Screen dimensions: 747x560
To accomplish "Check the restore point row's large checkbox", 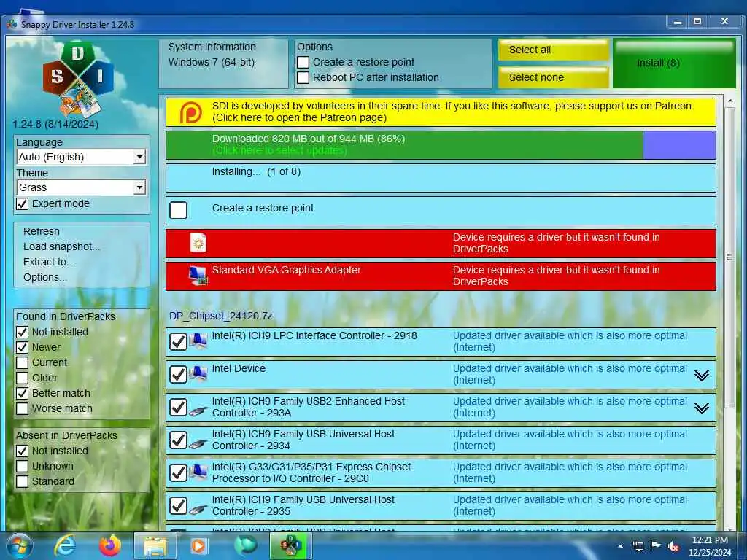I will [179, 210].
